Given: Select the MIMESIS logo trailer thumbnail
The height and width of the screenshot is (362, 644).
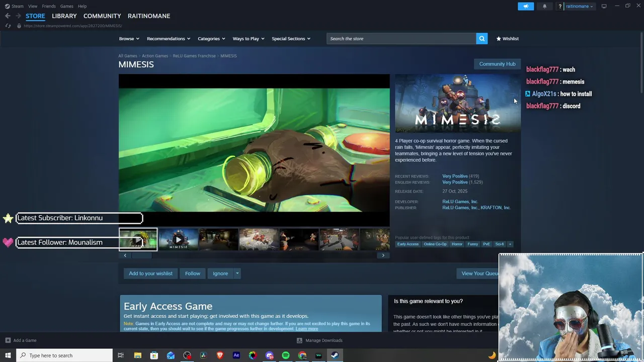Looking at the screenshot, I should click(x=178, y=239).
